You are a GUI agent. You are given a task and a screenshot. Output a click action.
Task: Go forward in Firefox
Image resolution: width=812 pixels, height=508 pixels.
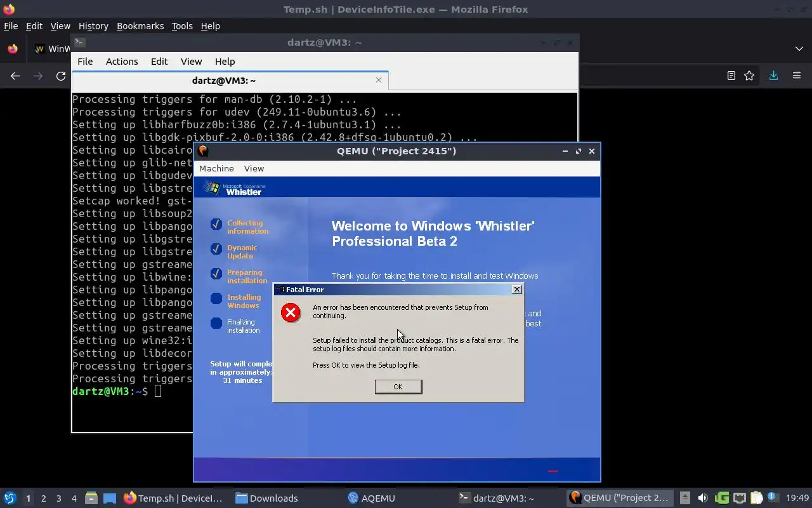click(x=38, y=76)
